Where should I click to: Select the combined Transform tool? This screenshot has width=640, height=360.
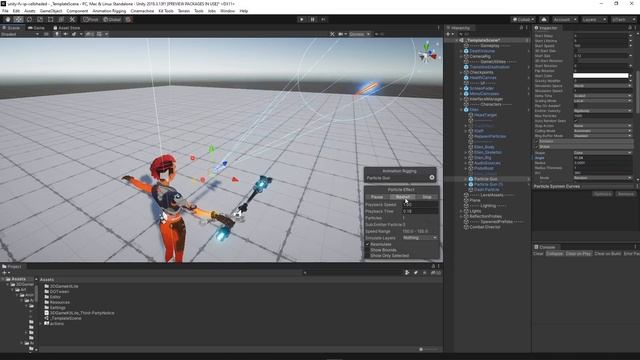pos(61,19)
